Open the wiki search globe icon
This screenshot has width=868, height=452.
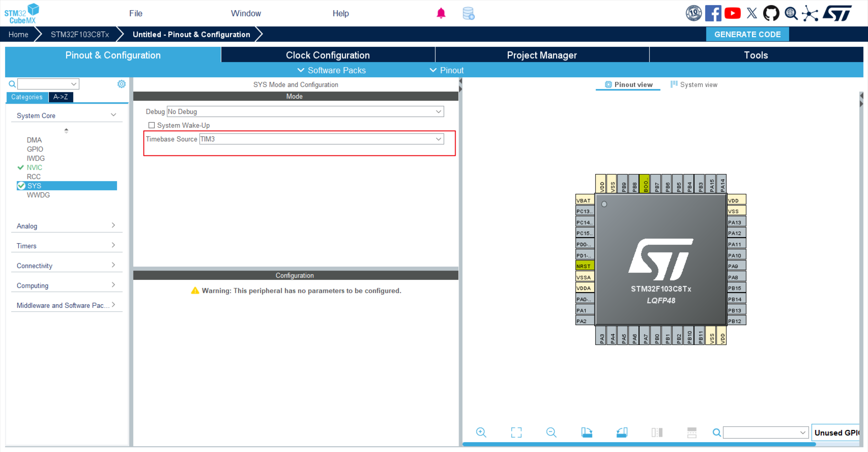(x=791, y=13)
